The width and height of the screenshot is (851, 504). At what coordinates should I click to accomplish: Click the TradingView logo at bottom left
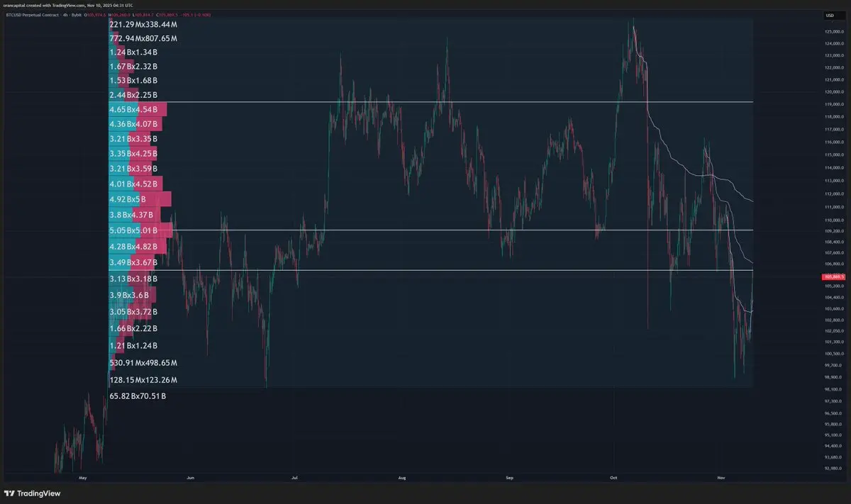click(x=33, y=493)
